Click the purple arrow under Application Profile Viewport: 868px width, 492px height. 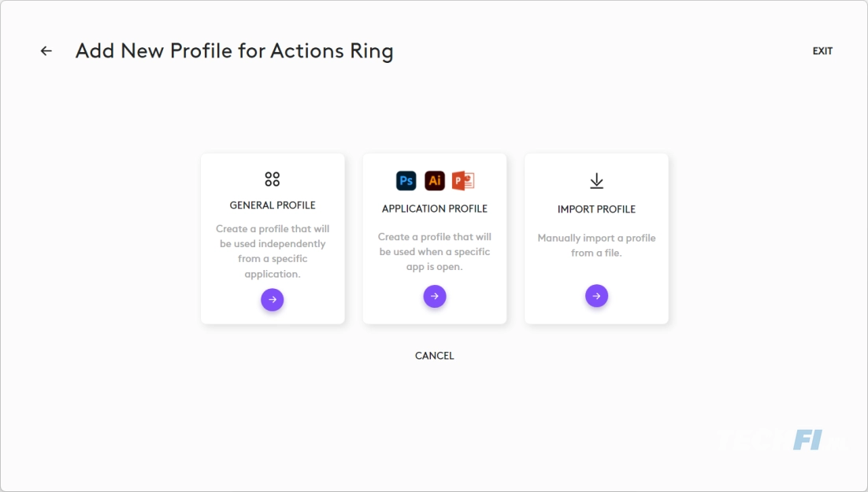coord(435,296)
